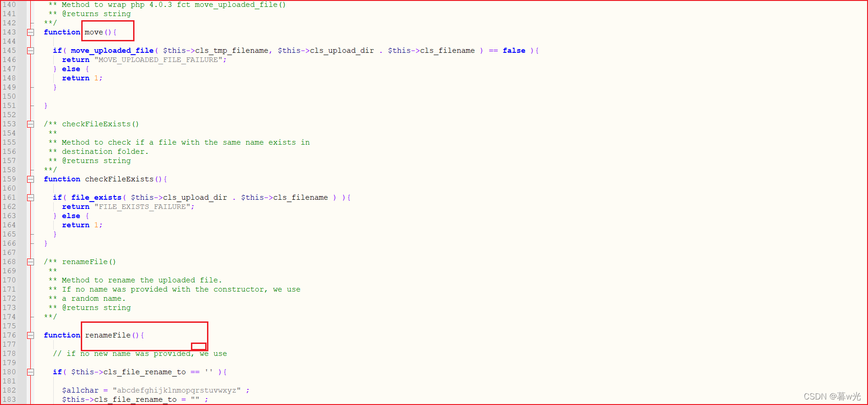This screenshot has width=868, height=405.
Task: Click line number 143 in the gutter
Action: (x=9, y=32)
